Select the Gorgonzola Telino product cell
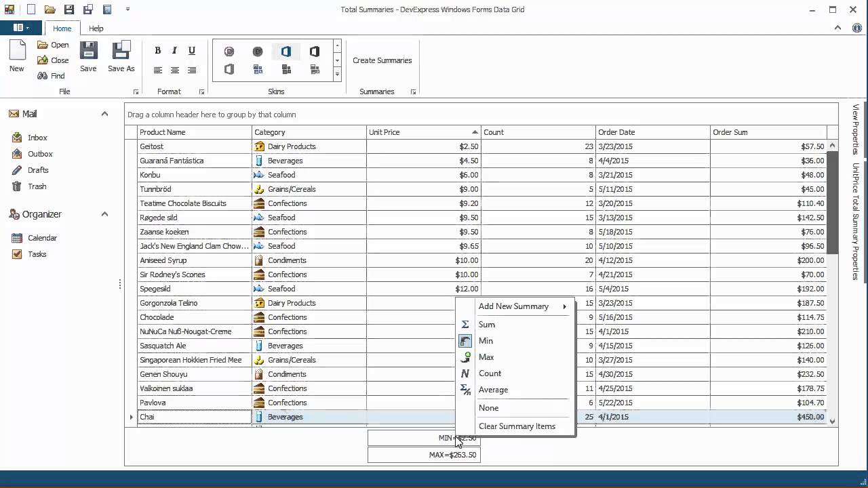The height and width of the screenshot is (488, 868). pos(195,303)
